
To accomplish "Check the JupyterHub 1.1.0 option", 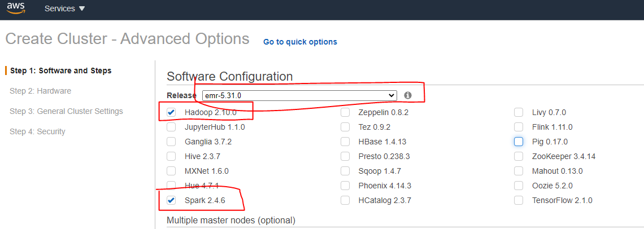I will 171,127.
